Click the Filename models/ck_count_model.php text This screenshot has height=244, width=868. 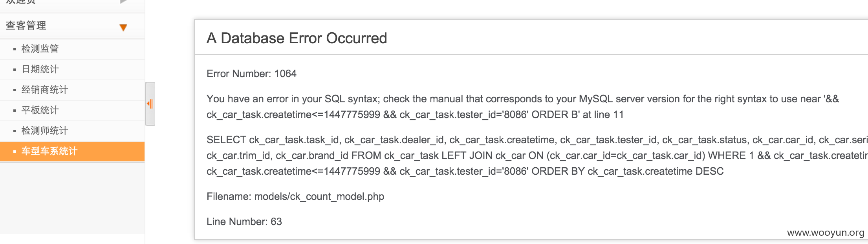tap(295, 196)
